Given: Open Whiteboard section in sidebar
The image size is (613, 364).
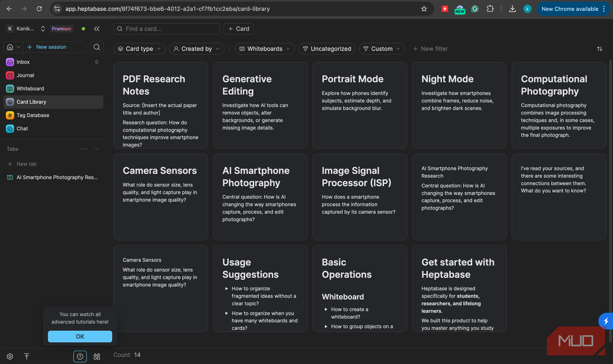Looking at the screenshot, I should pyautogui.click(x=53, y=89).
